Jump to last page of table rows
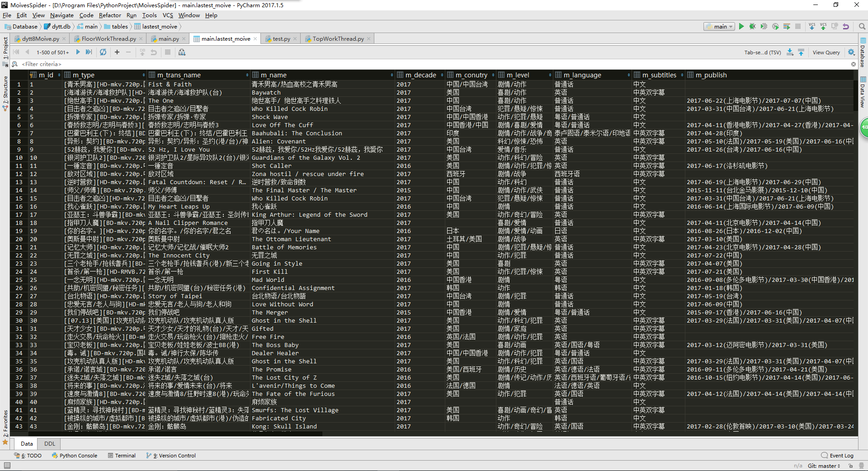 pyautogui.click(x=89, y=52)
